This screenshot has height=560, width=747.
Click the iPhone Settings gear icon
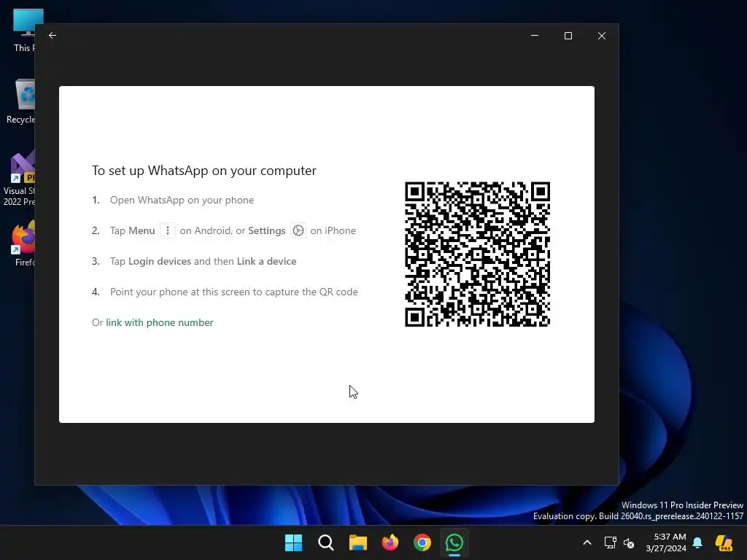click(x=298, y=230)
